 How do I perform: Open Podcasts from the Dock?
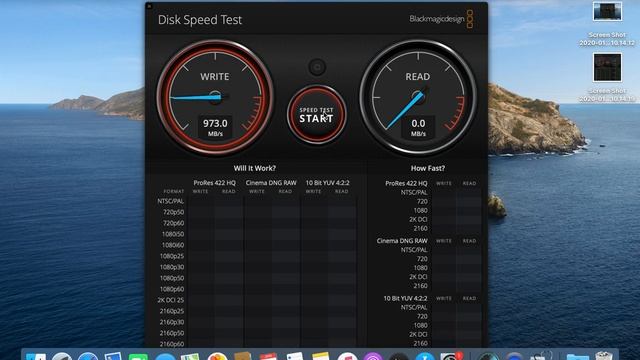pos(373,357)
